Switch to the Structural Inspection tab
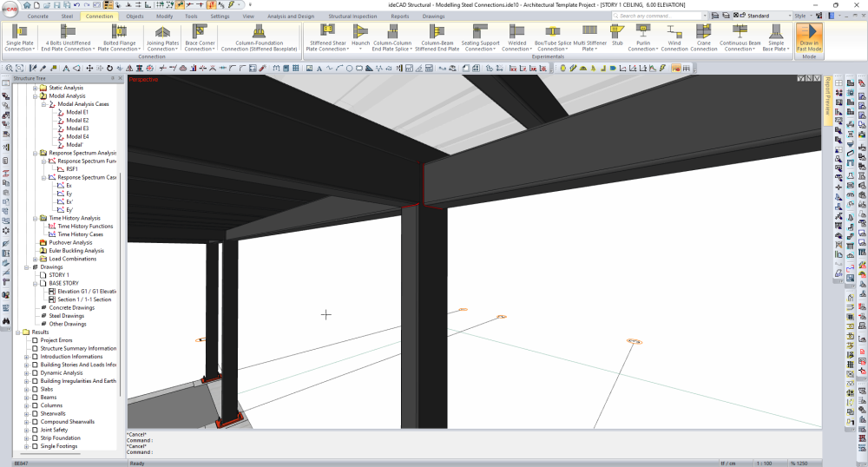This screenshot has width=868, height=467. [354, 16]
